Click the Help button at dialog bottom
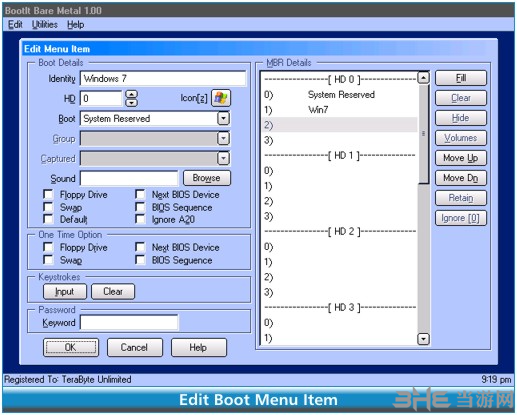517x415 pixels. tap(198, 347)
